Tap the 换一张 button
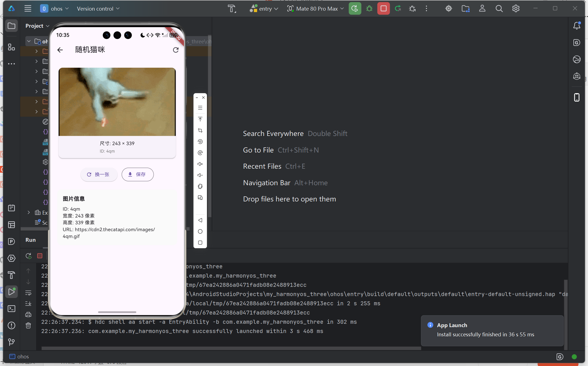 pyautogui.click(x=99, y=174)
